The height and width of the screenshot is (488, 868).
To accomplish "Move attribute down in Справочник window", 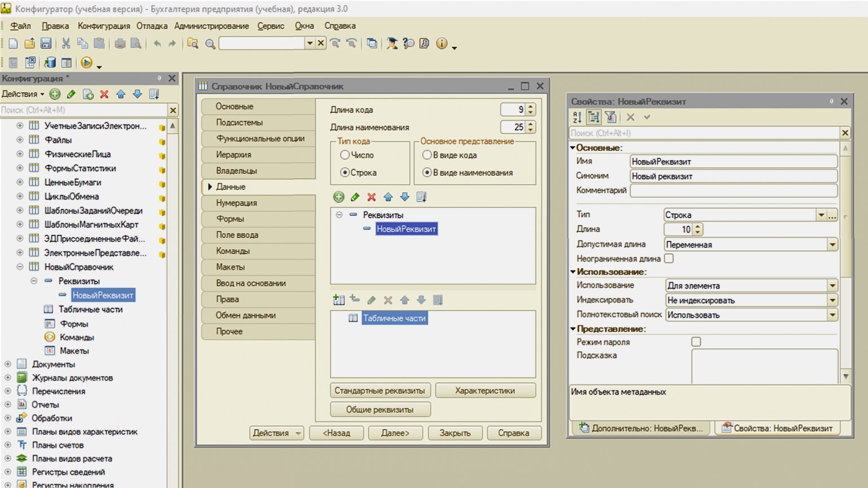I will coord(404,197).
